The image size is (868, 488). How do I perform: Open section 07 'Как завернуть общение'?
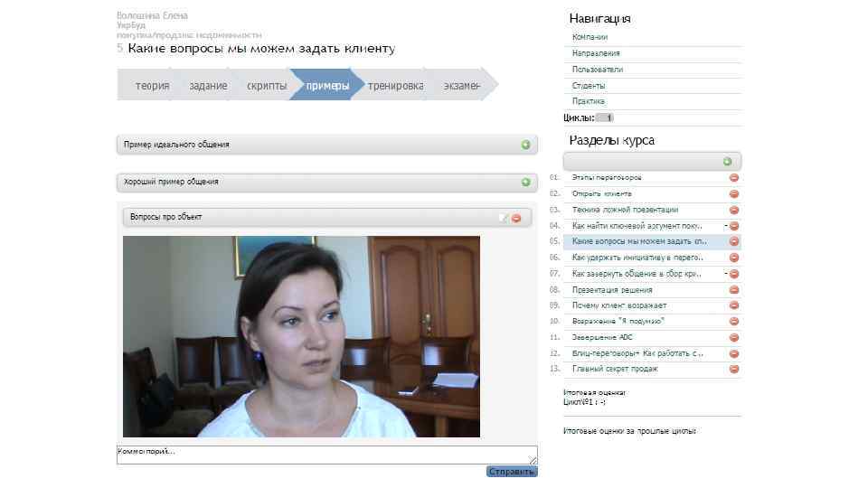[637, 273]
